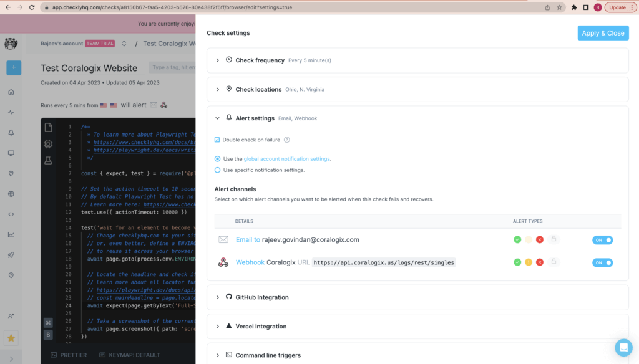Open the invite user sidebar icon
Viewport: 639px width, 364px height.
click(x=11, y=316)
